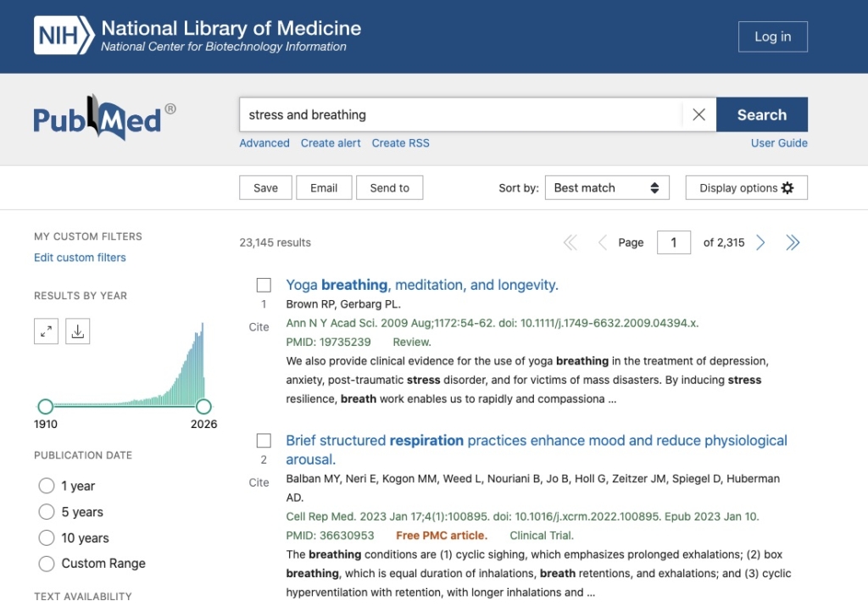
Task: Open Display options menu
Action: coord(746,188)
